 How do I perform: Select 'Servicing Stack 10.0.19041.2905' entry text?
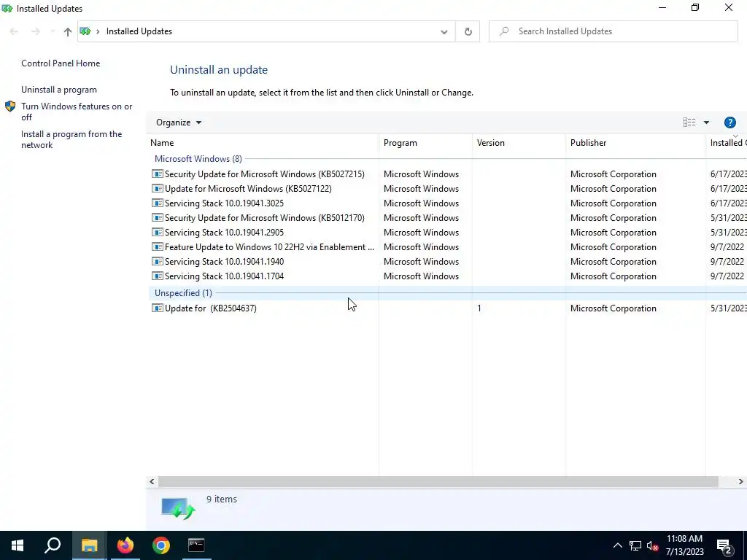[x=225, y=233]
